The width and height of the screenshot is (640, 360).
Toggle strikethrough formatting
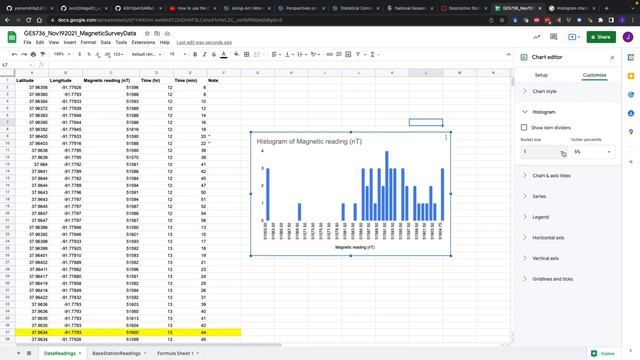(214, 54)
